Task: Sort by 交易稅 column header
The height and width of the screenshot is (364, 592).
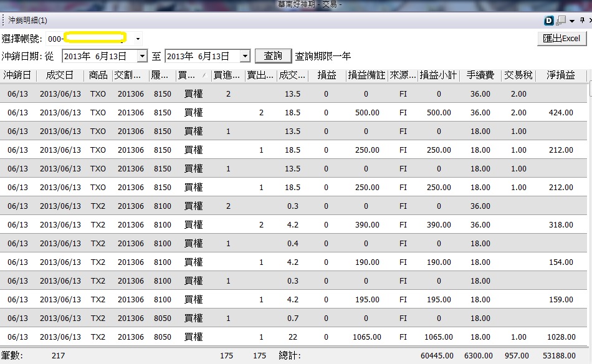Action: click(518, 75)
